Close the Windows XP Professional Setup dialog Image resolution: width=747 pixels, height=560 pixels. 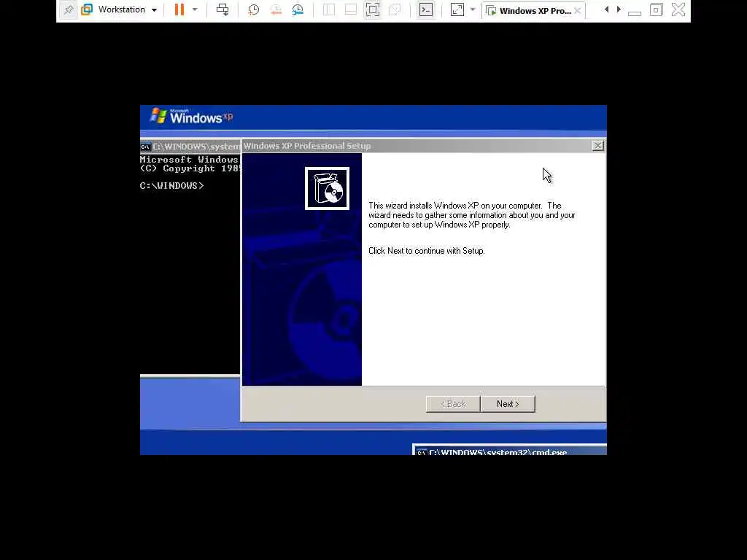pyautogui.click(x=597, y=146)
